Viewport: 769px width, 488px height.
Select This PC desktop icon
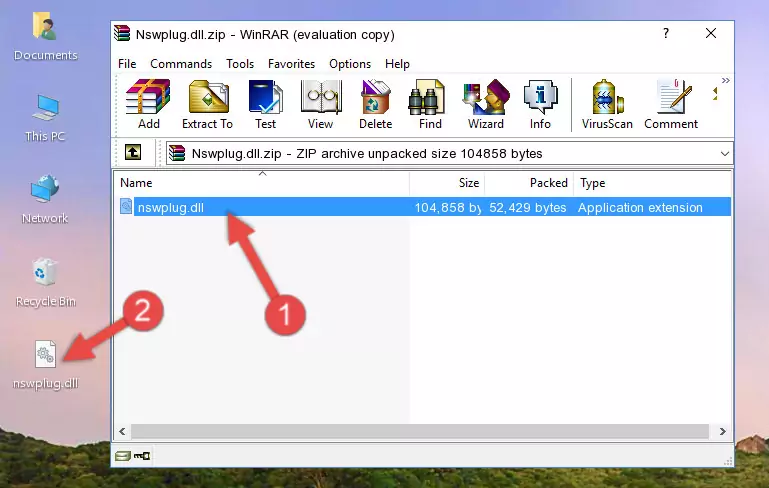[x=45, y=118]
